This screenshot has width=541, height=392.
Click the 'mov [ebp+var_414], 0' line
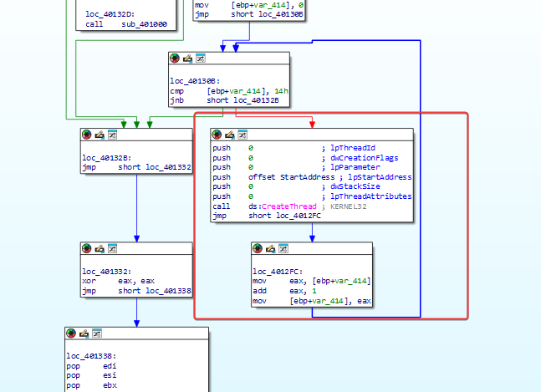coord(249,5)
